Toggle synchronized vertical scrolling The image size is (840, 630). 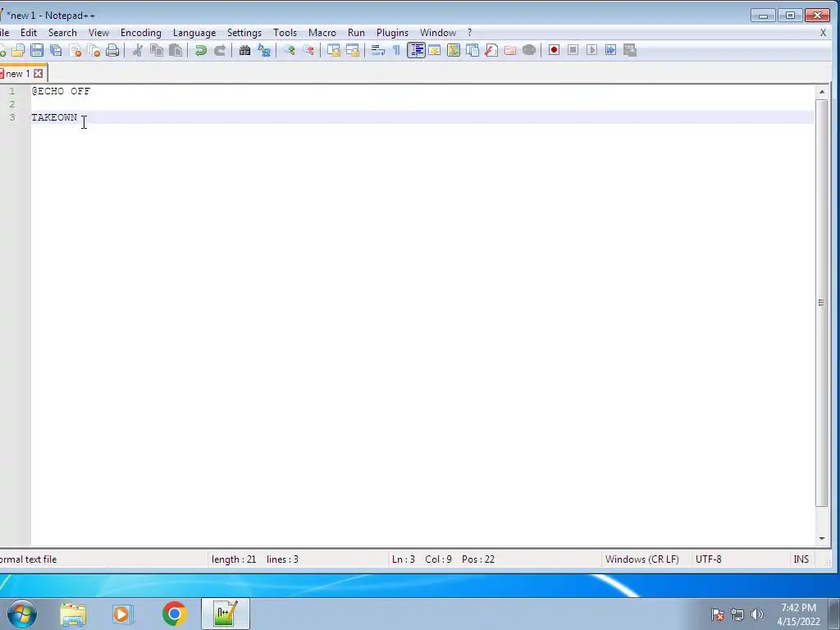point(334,50)
